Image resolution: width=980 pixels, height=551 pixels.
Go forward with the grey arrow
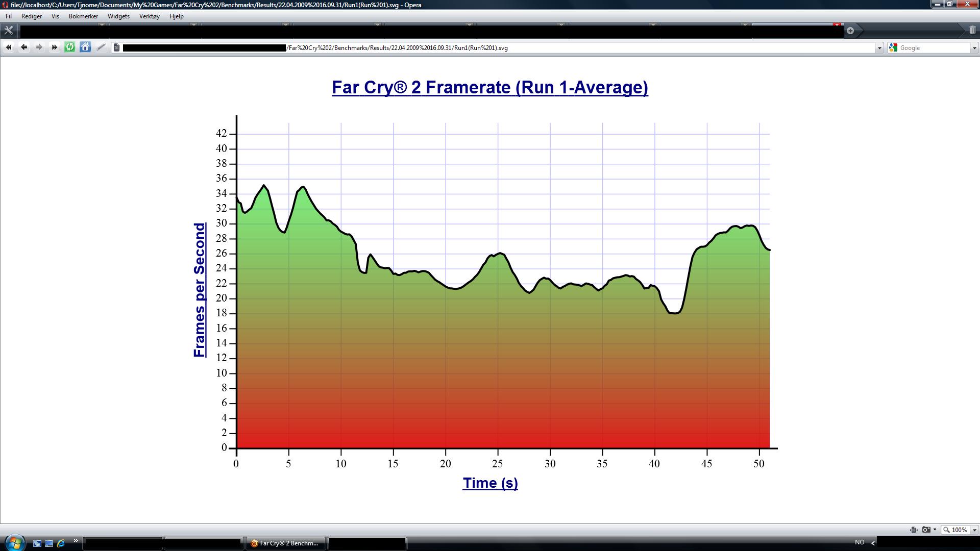(39, 47)
